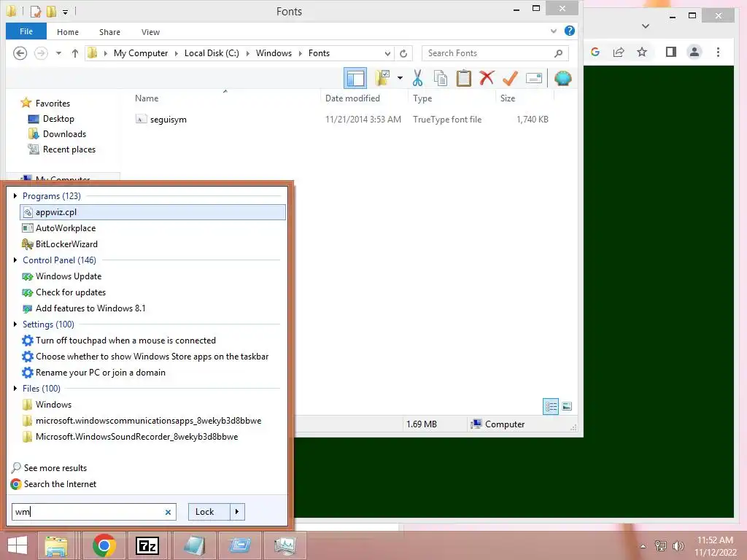Switch to details view icon
This screenshot has height=560, width=747.
pyautogui.click(x=551, y=406)
